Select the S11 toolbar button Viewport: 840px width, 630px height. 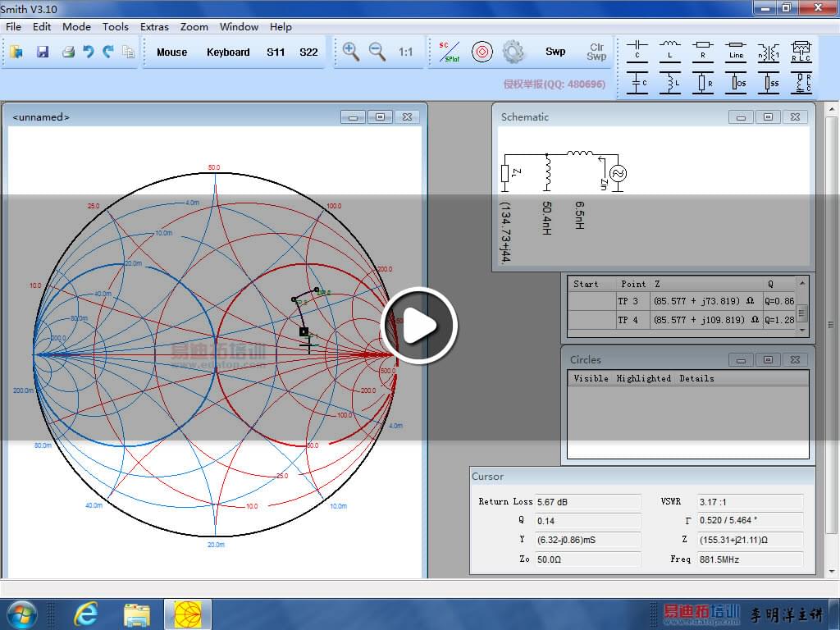click(276, 52)
